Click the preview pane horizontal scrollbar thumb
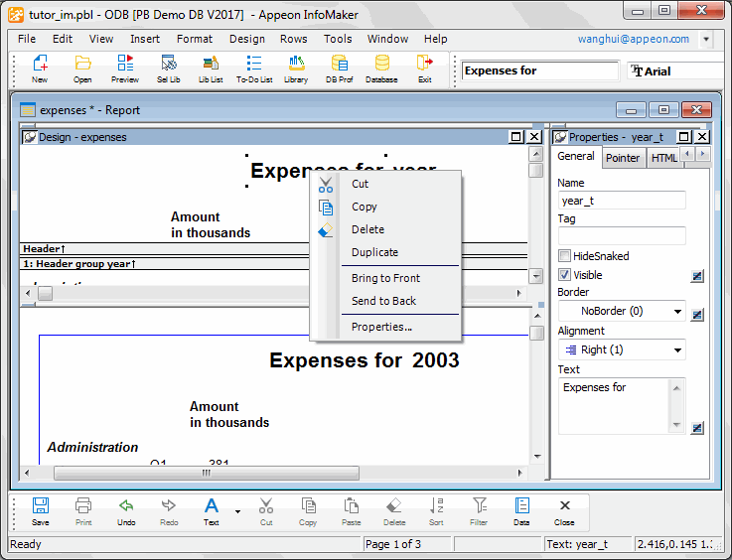 click(207, 474)
